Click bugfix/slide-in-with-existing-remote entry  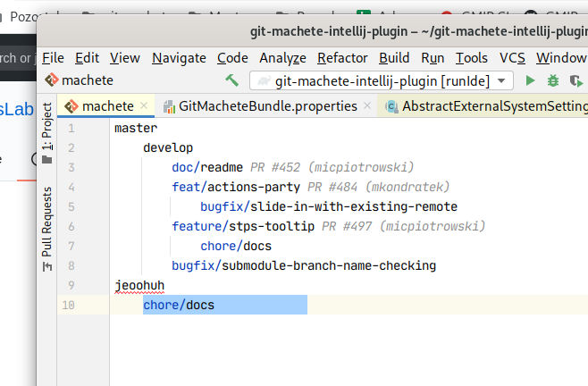[329, 206]
